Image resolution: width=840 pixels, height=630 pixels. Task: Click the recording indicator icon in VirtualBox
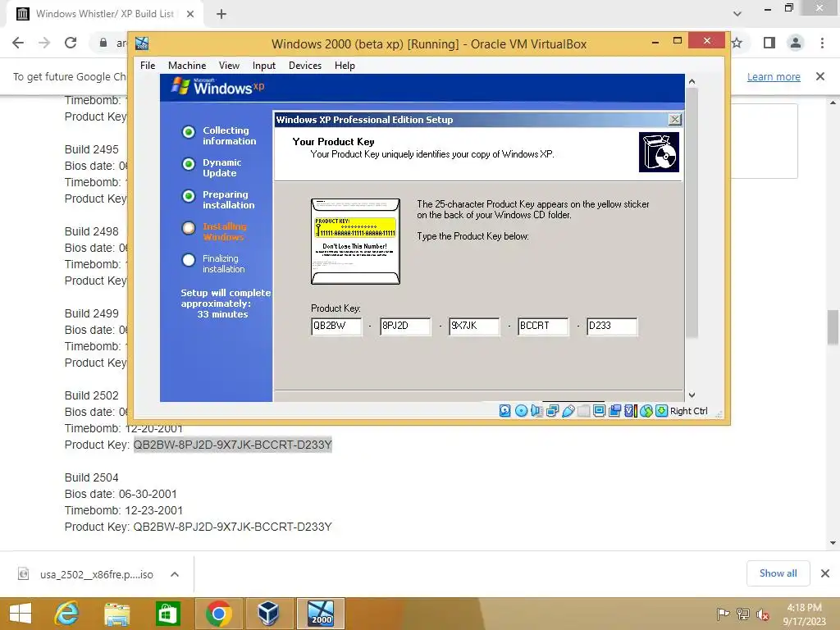(615, 411)
